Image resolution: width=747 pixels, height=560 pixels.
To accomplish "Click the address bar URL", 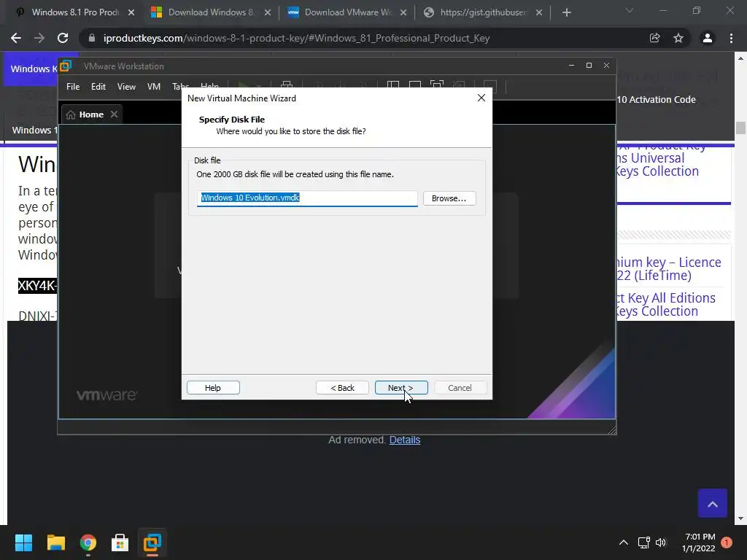I will tap(296, 38).
